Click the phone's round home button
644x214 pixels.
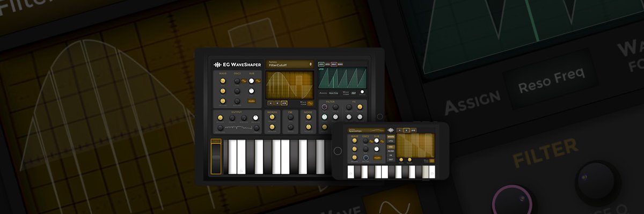pos(338,151)
